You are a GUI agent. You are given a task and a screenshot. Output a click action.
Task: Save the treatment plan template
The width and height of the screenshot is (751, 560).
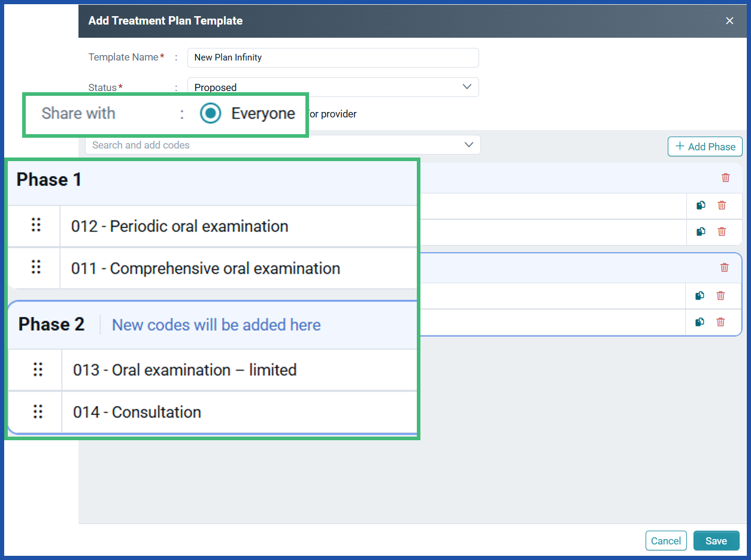coord(716,540)
